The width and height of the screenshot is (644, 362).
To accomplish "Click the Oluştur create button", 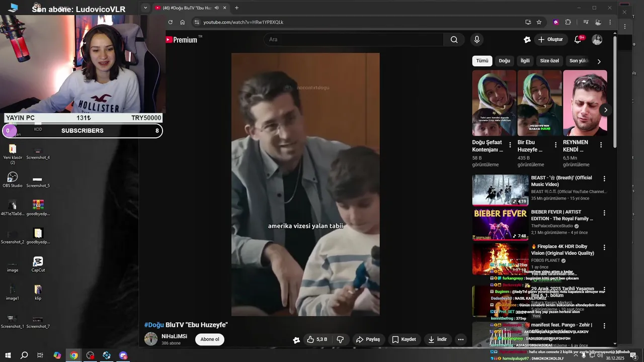I will pos(551,40).
